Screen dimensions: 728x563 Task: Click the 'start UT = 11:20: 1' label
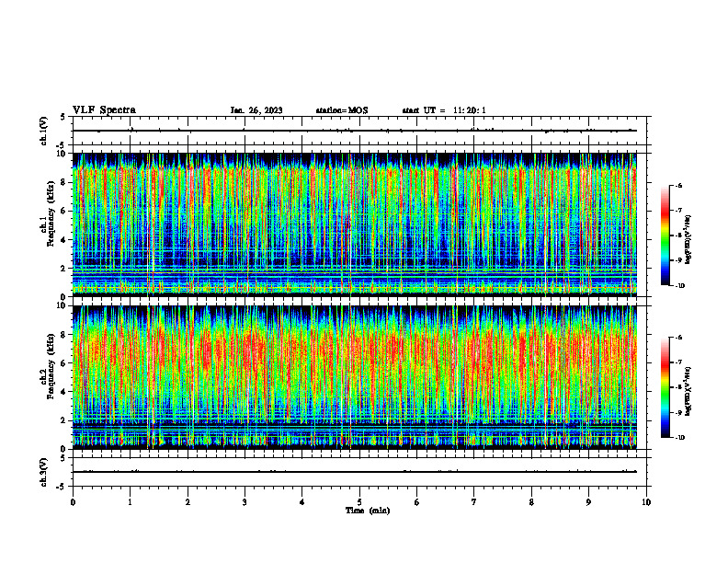444,110
